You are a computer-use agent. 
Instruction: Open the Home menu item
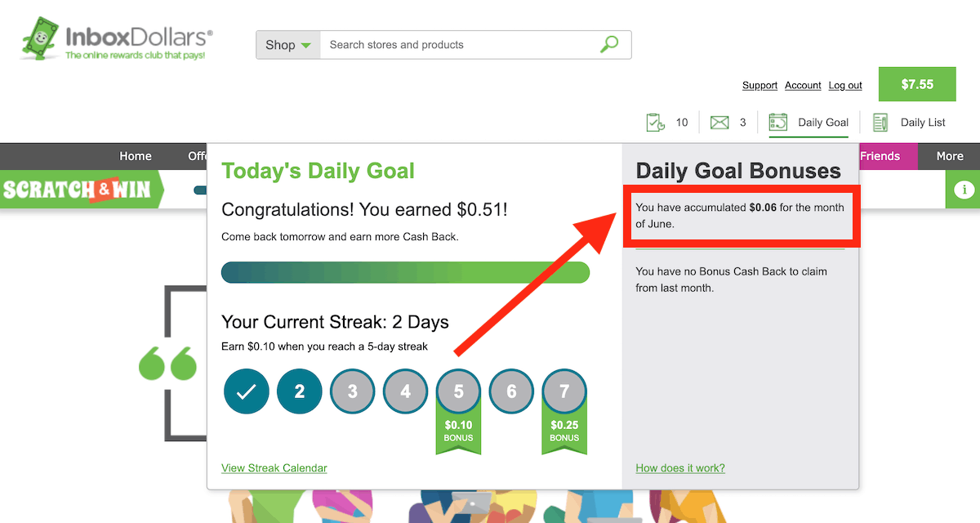[135, 155]
